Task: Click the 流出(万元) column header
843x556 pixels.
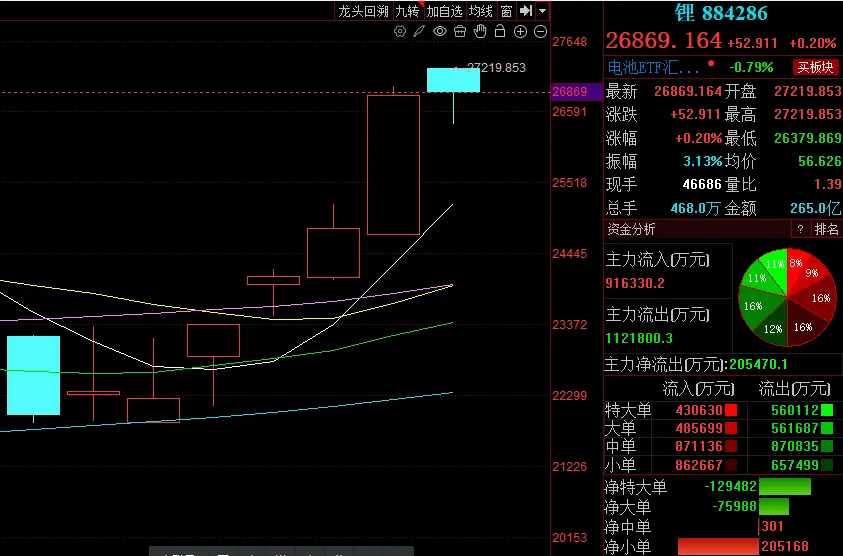Action: pos(794,388)
